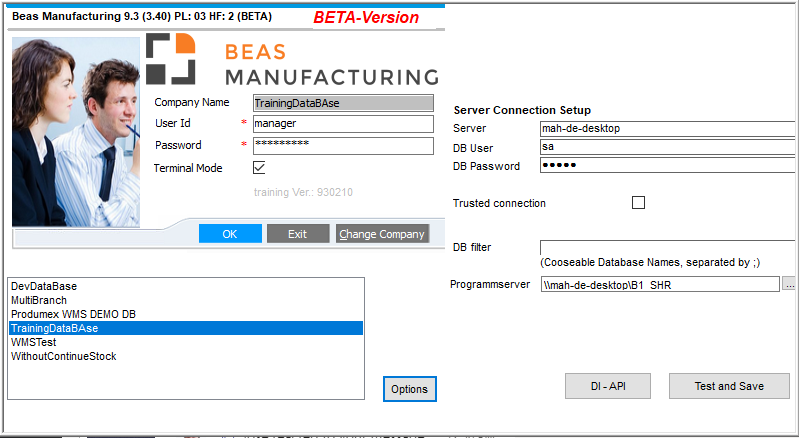Image resolution: width=799 pixels, height=438 pixels.
Task: Open the Options button
Action: (x=409, y=389)
